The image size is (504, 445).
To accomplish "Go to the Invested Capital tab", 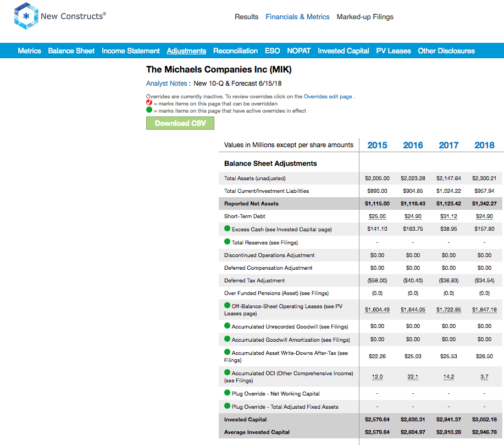I will [344, 51].
